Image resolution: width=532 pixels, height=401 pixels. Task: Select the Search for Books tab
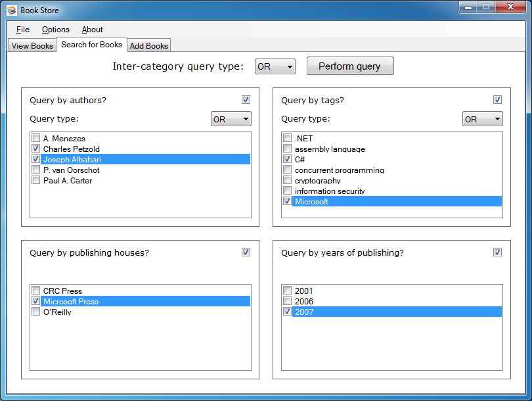click(91, 45)
